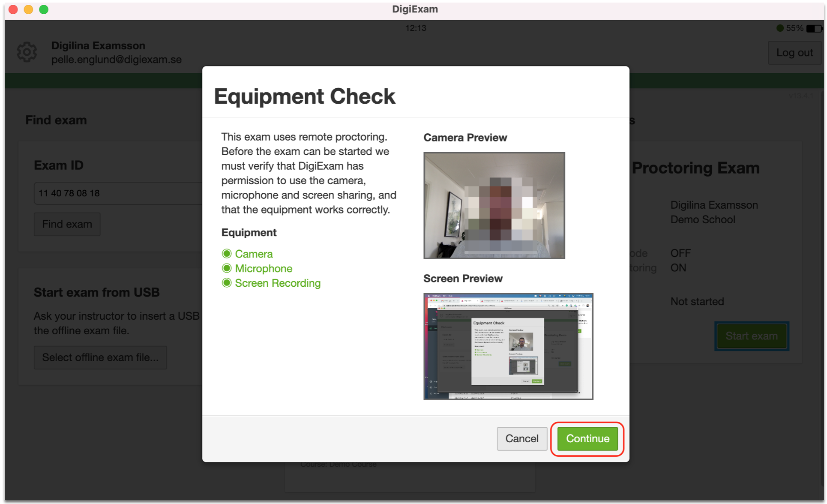Click the 55% battery percentage text

pos(795,28)
